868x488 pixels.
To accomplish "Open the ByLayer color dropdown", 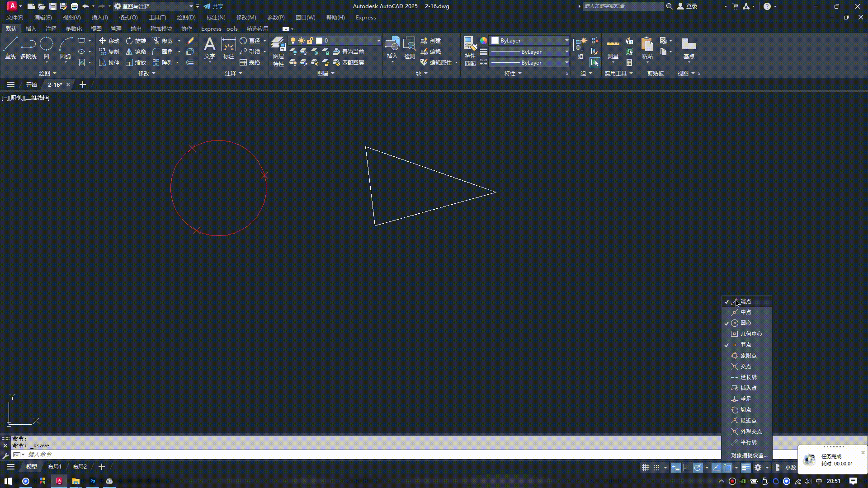I will click(530, 41).
